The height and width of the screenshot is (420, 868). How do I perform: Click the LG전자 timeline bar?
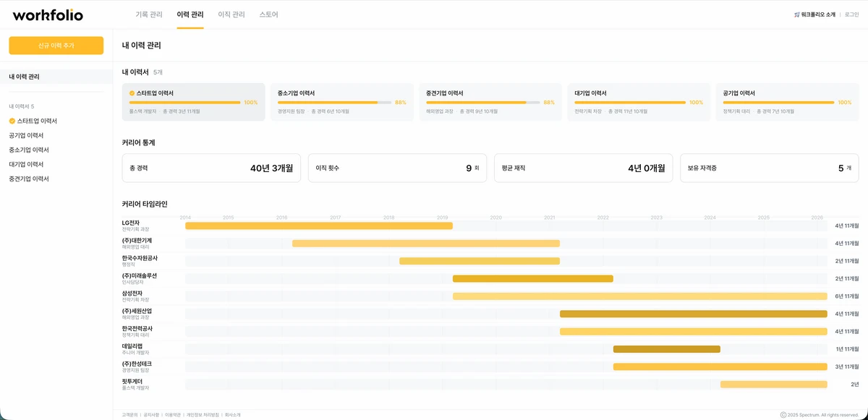tap(319, 226)
